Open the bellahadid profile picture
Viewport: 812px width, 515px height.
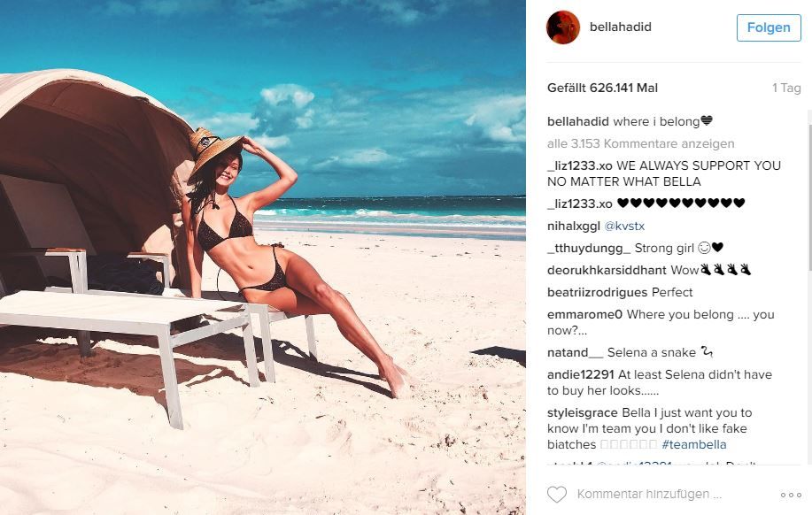coord(563,27)
